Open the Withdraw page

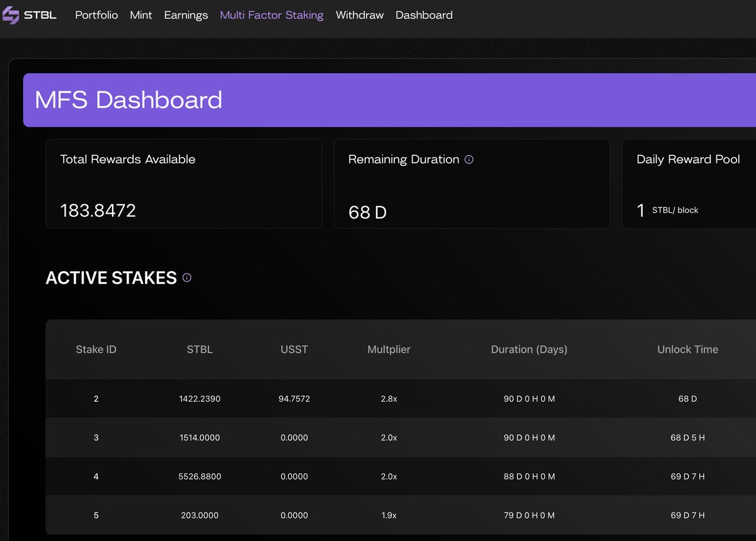tap(360, 15)
